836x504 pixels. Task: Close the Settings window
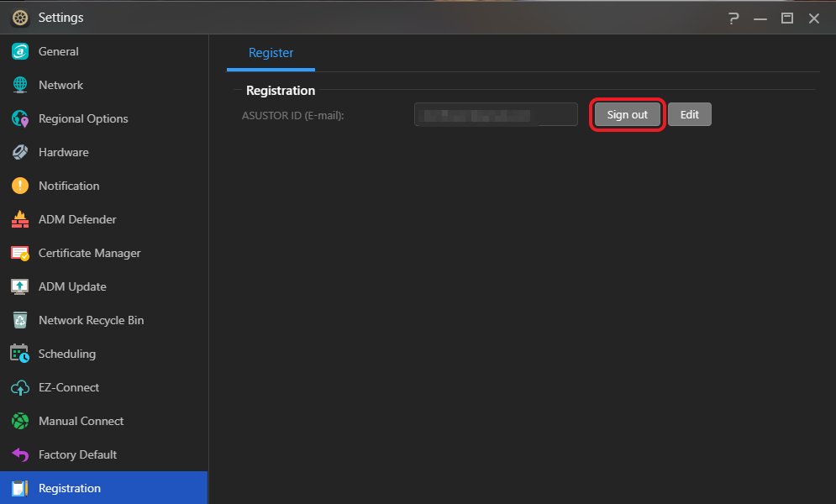tap(813, 18)
